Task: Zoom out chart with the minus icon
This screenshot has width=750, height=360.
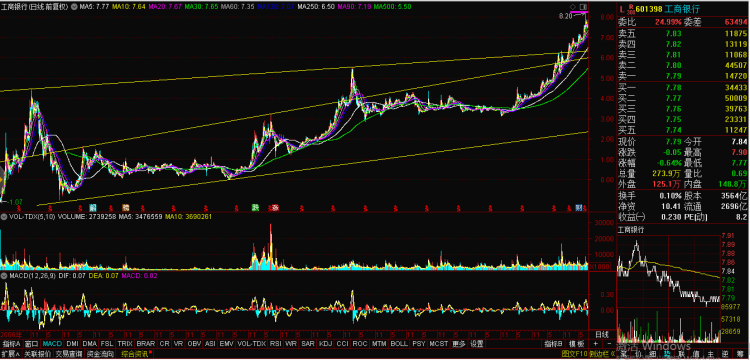Action: tap(609, 344)
